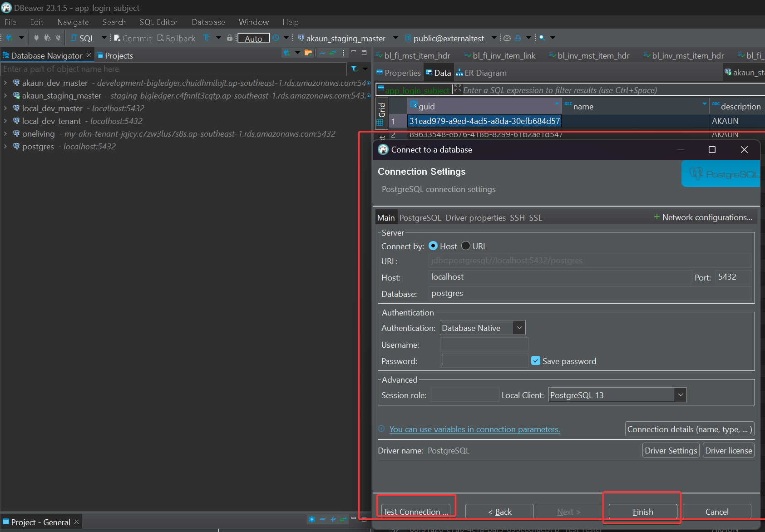The height and width of the screenshot is (532, 765).
Task: Open the variables in connection parameters link
Action: pyautogui.click(x=474, y=429)
